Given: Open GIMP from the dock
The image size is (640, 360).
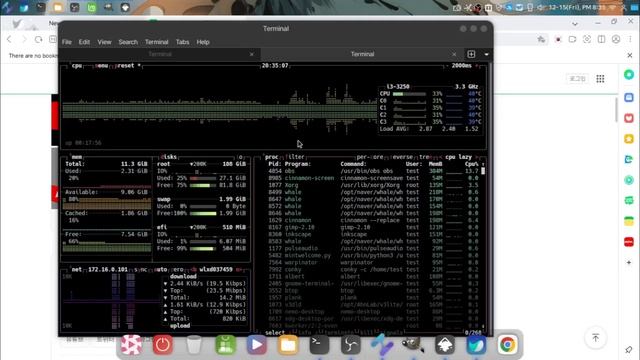Looking at the screenshot, I should point(413,345).
